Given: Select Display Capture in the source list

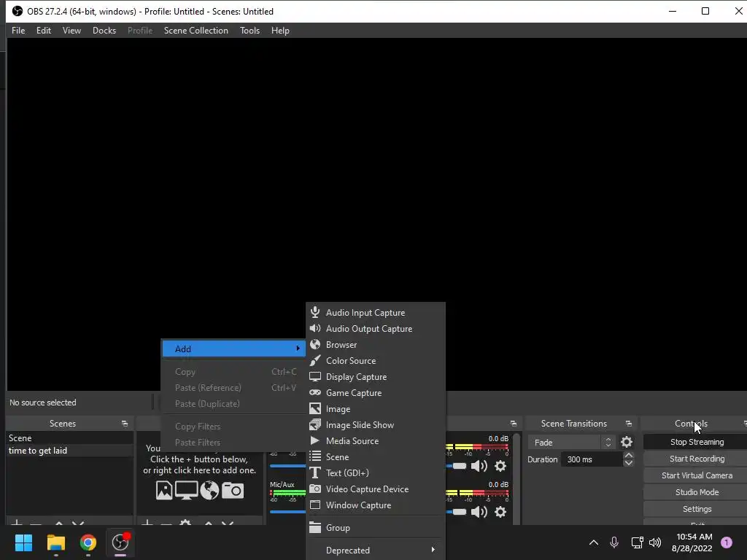Looking at the screenshot, I should point(376,377).
